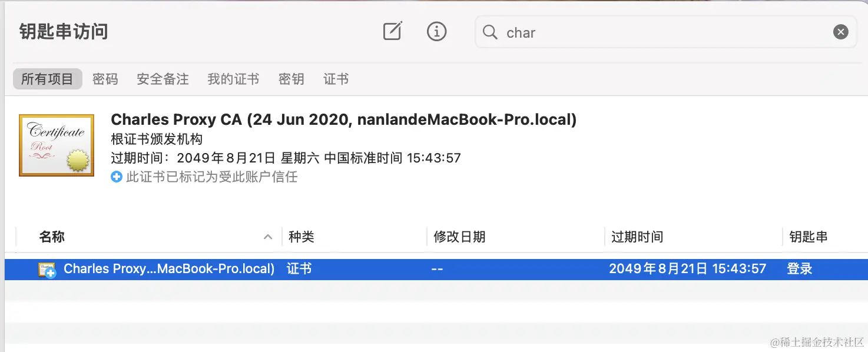
Task: Switch to the 密钥 tab
Action: click(x=291, y=79)
